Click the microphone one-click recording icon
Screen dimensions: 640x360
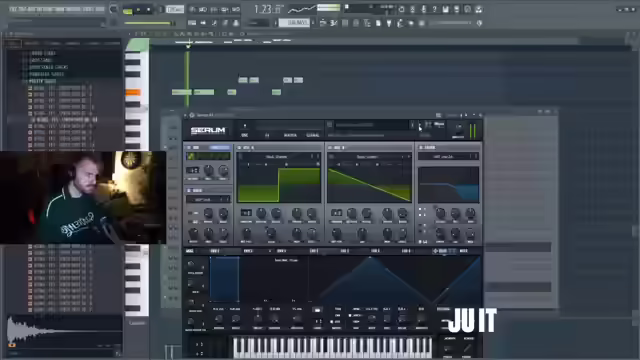click(424, 9)
